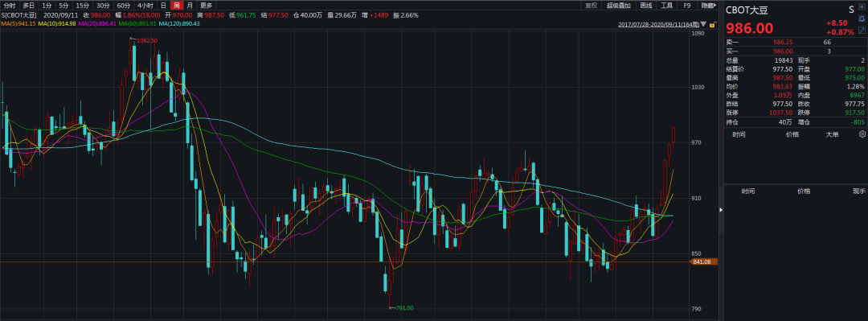Toggle the orange lock icon above chart
This screenshot has width=868, height=321.
713,24
